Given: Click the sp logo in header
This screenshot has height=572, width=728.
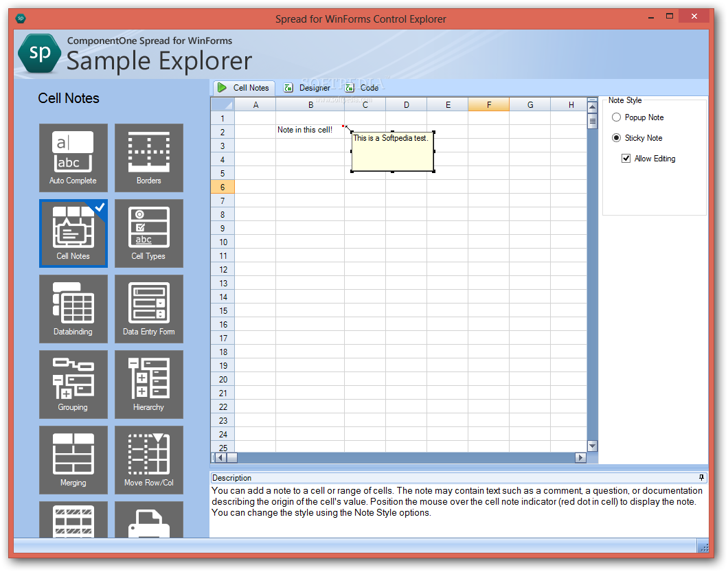Looking at the screenshot, I should 39,54.
